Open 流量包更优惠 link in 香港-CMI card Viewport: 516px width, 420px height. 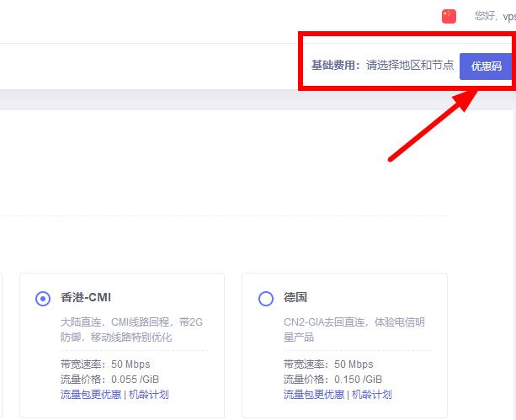(x=91, y=394)
